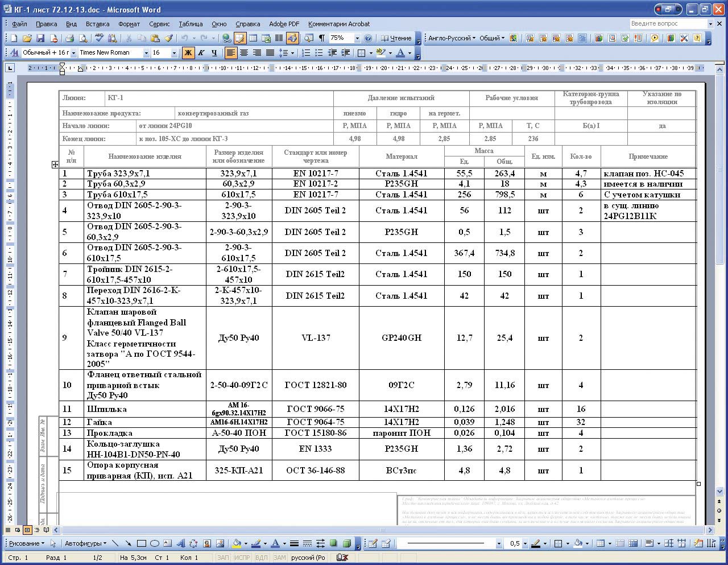Viewport: 728px width, 565px height.
Task: Open the Рисование drawing menu dropdown
Action: [x=27, y=543]
